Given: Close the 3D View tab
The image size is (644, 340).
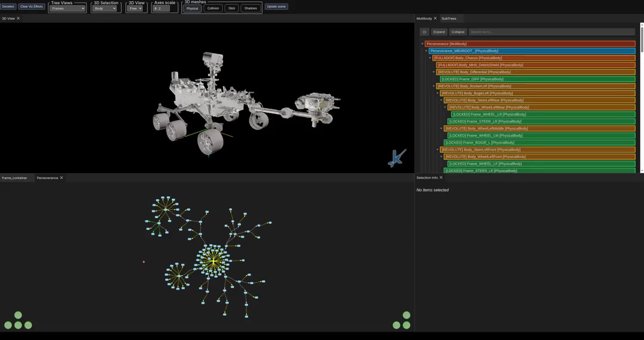Looking at the screenshot, I should pos(18,18).
